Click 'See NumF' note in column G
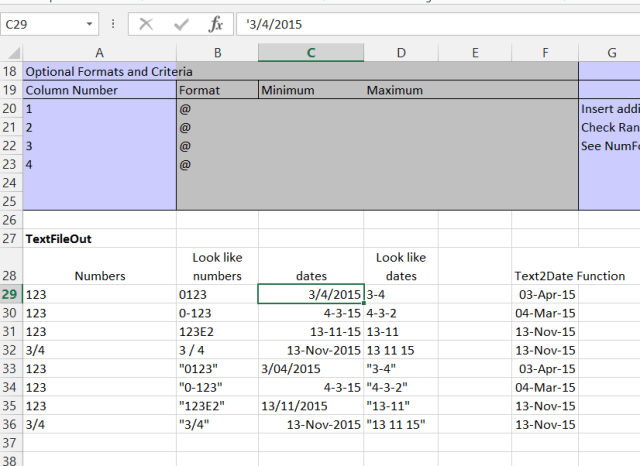Screen dimensions: 640x466 pos(610,146)
